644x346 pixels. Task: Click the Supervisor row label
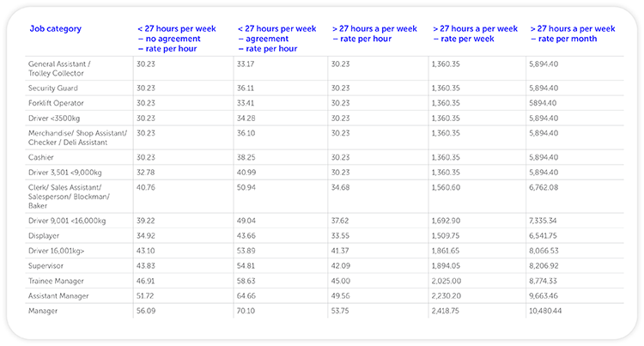pos(48,264)
